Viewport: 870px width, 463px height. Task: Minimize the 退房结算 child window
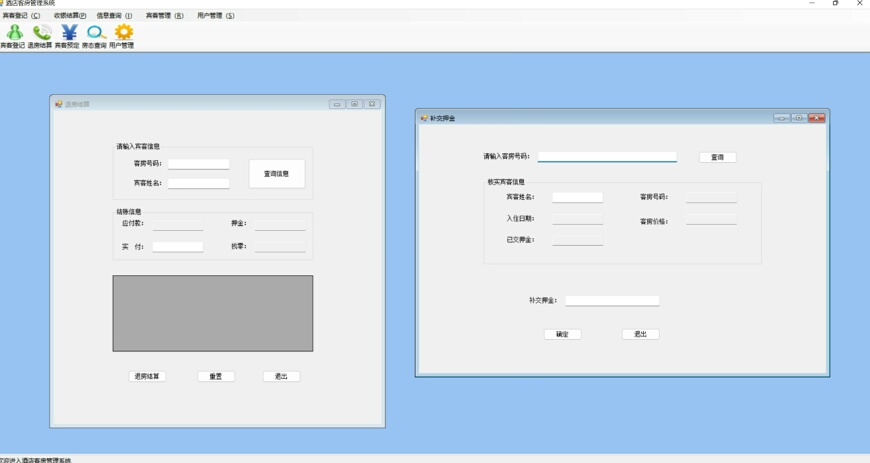[337, 104]
